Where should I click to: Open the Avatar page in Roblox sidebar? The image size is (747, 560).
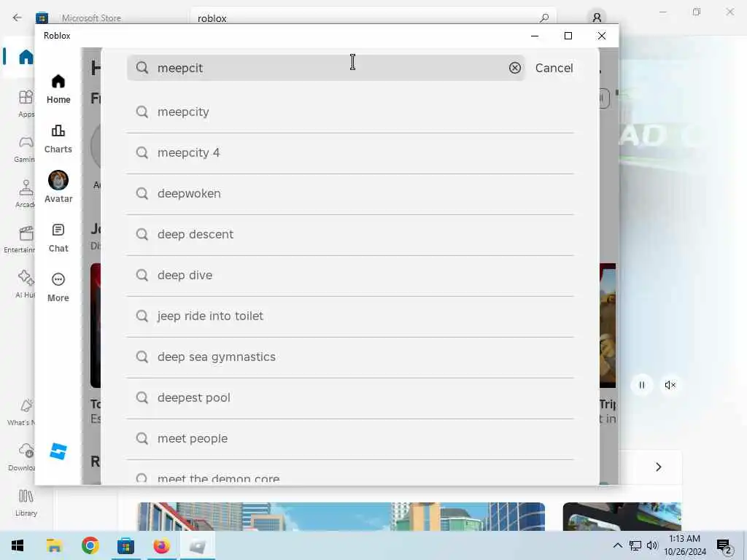pos(58,187)
